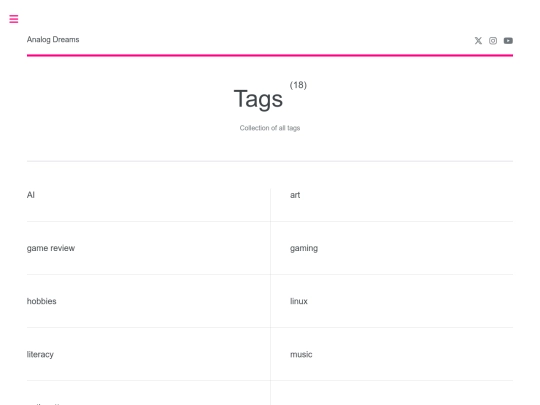Click the Collection of all tags subtitle
This screenshot has width=540, height=405.
point(270,128)
